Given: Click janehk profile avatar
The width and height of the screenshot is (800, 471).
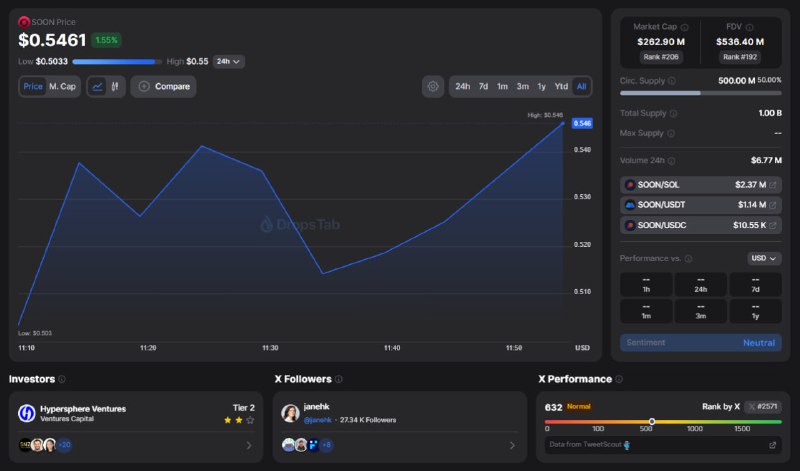Looking at the screenshot, I should pos(290,413).
